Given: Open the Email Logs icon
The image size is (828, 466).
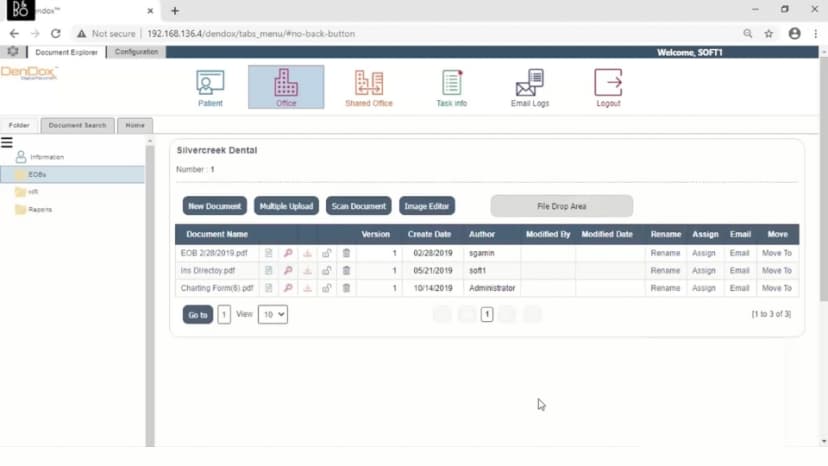Looking at the screenshot, I should coord(530,88).
